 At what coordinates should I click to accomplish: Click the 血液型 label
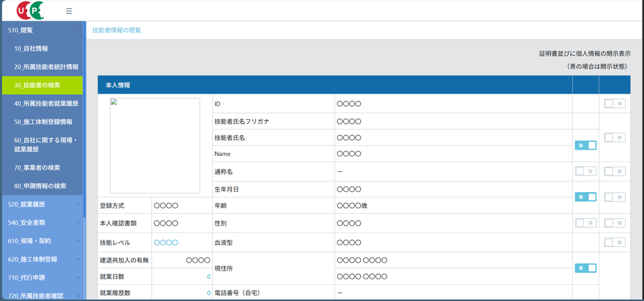[x=223, y=243]
